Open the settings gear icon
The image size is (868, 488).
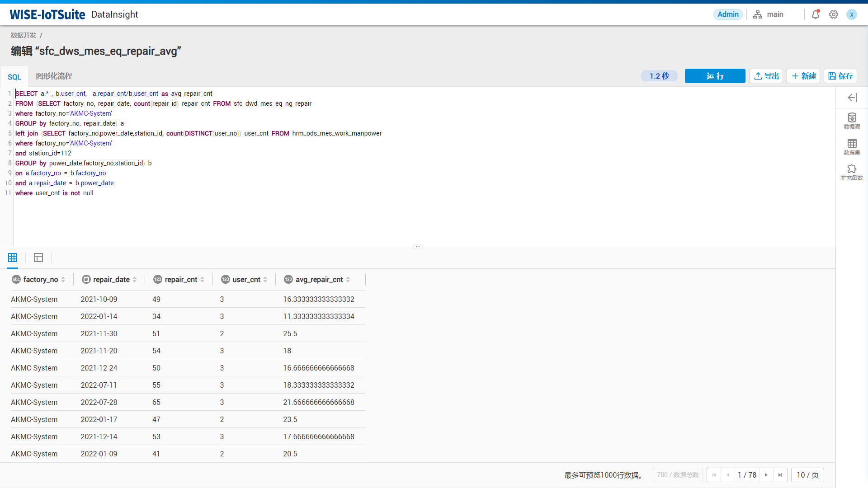[833, 14]
